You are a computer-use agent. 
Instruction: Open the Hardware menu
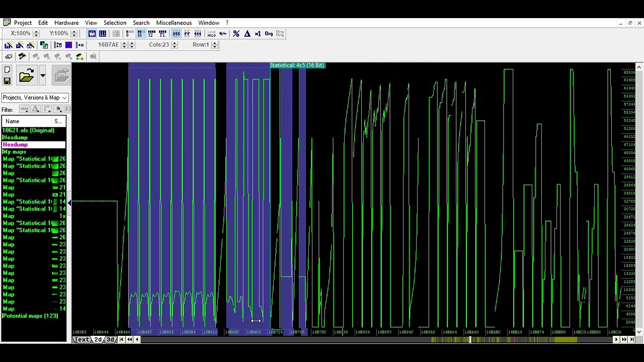[66, 23]
